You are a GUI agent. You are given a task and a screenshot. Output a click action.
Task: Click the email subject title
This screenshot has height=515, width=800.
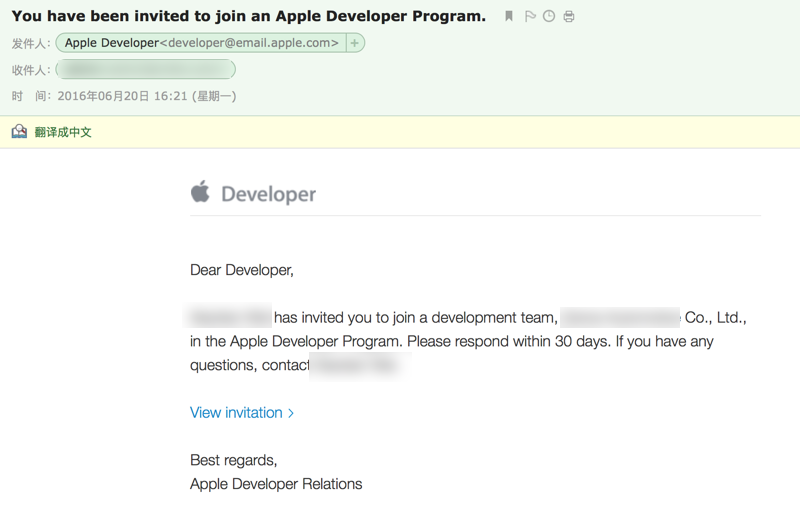(248, 16)
